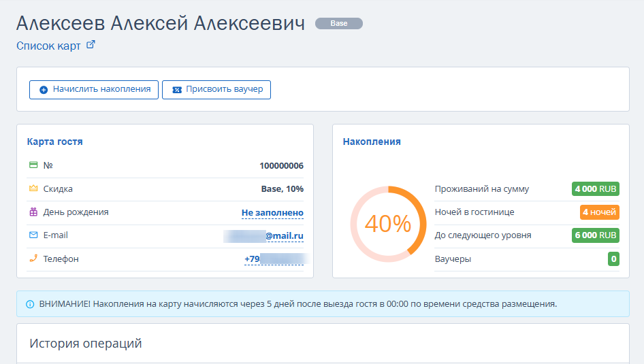Screen dimensions: 644x364
Task: Click the orange 4 ночей badge
Action: click(x=600, y=212)
